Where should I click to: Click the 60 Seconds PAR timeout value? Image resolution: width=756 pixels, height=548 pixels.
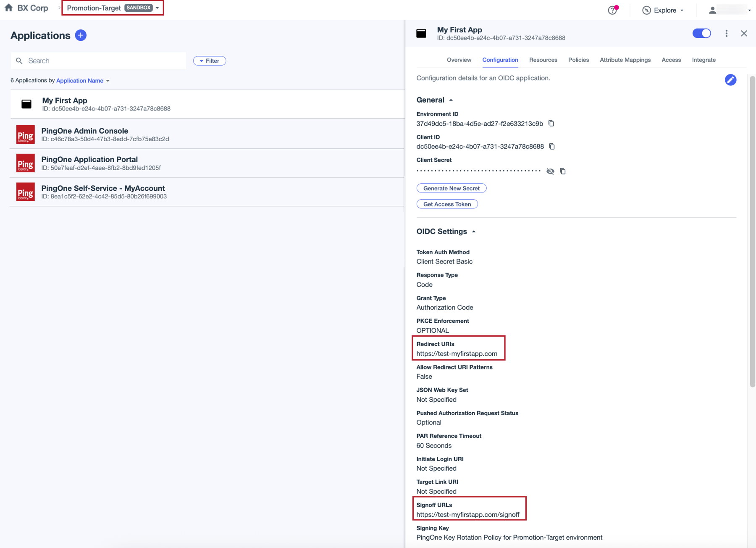click(x=434, y=446)
